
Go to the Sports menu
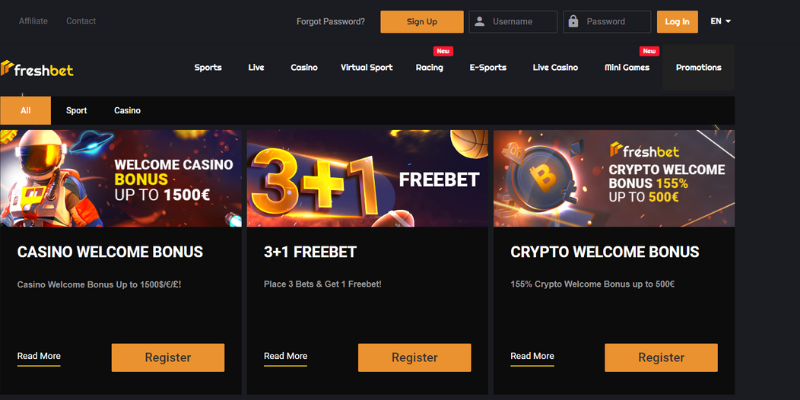tap(208, 68)
